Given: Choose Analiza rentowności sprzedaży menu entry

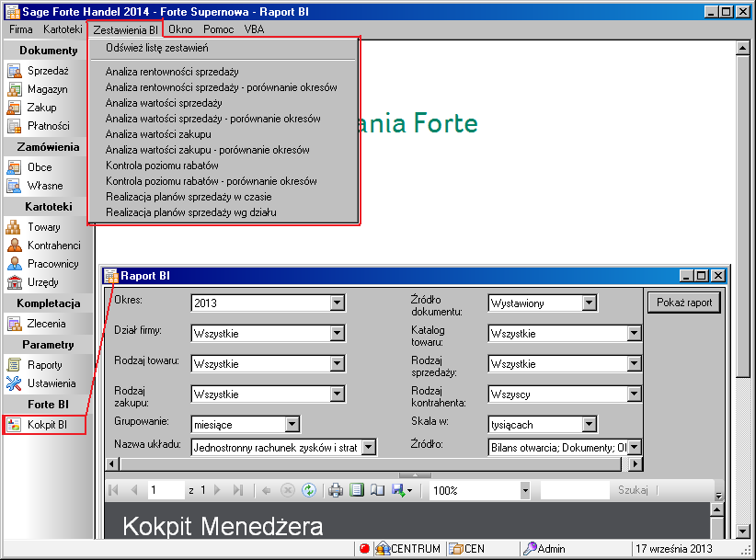Looking at the screenshot, I should click(x=223, y=72).
